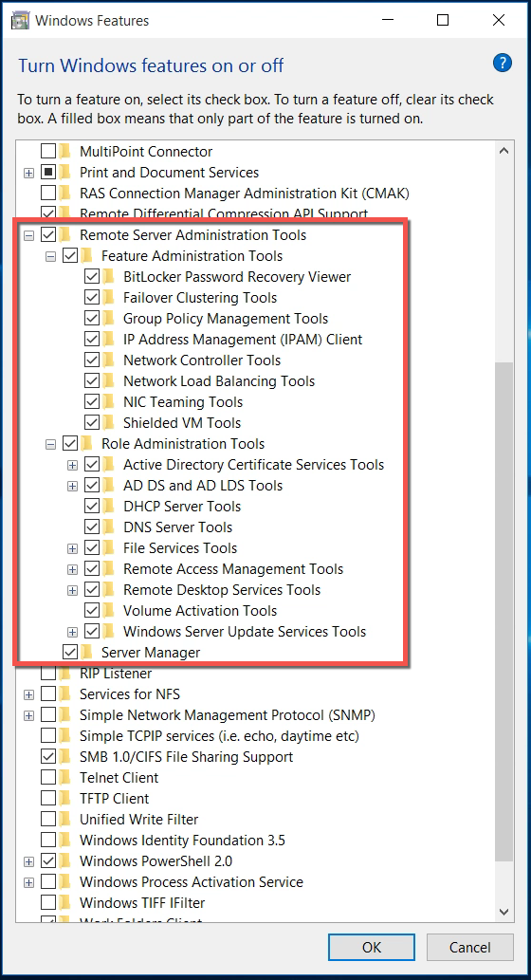The height and width of the screenshot is (980, 531).
Task: Click OK to apply feature changes
Action: [372, 947]
